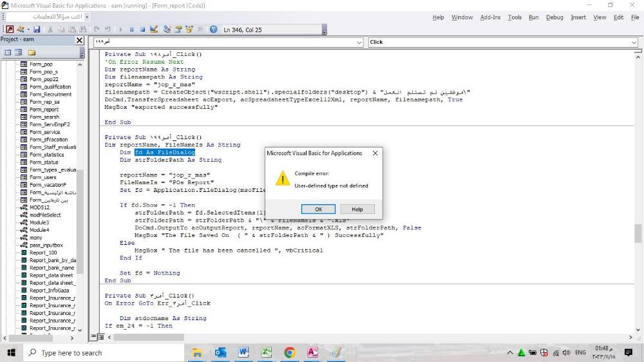The width and height of the screenshot is (644, 362).
Task: Open the Insert menu
Action: coord(578,17)
